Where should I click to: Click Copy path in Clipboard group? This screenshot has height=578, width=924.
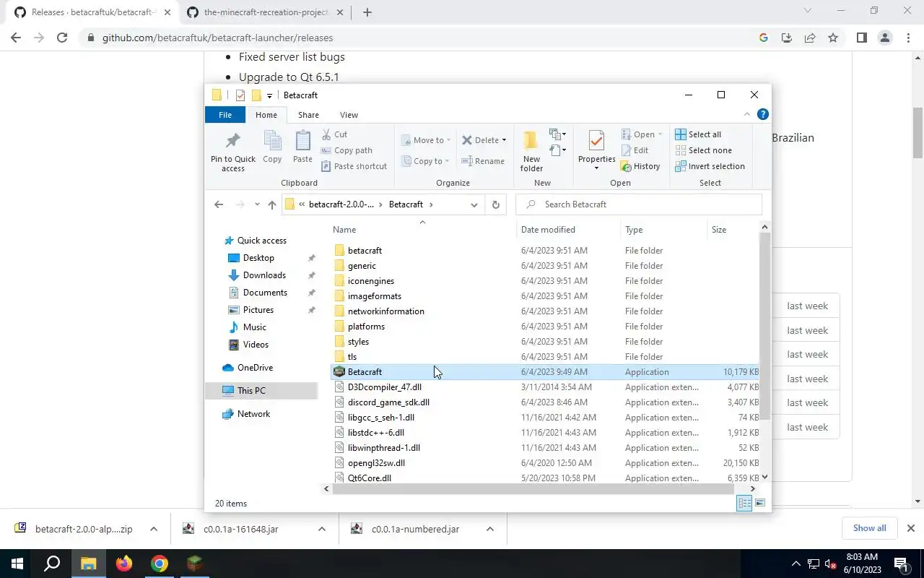[x=346, y=150]
